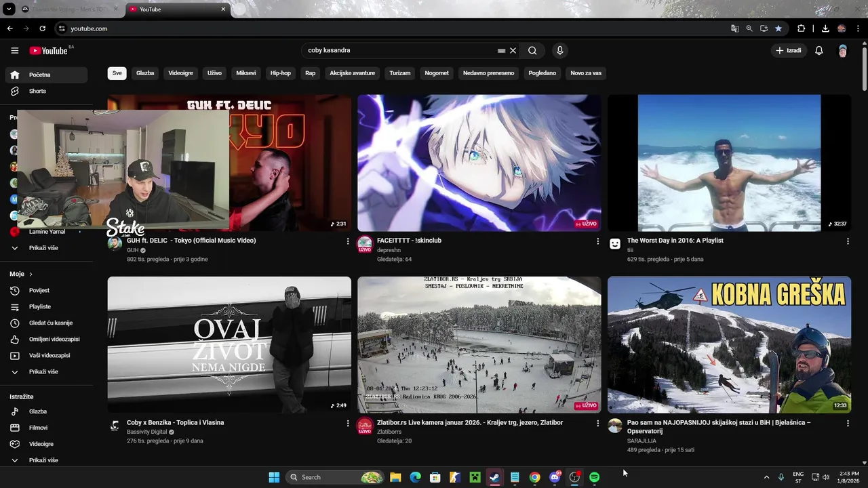The height and width of the screenshot is (488, 868).
Task: Select the Hip-hop filter chip
Action: (281, 73)
